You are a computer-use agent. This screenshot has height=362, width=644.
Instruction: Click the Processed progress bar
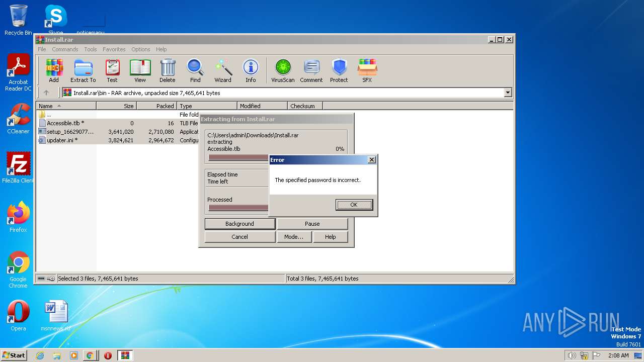click(x=238, y=208)
